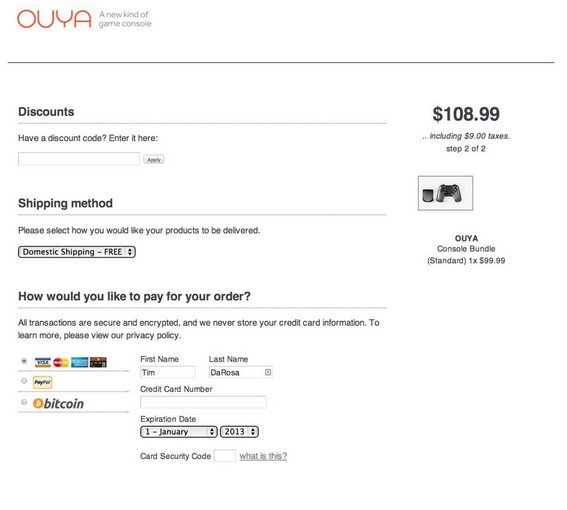Choose the bitcoin payment radio button
Image resolution: width=567 pixels, height=510 pixels.
[24, 402]
